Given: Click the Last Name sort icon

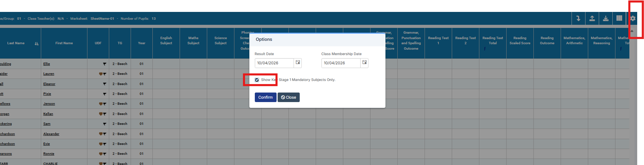Looking at the screenshot, I should 36,44.
